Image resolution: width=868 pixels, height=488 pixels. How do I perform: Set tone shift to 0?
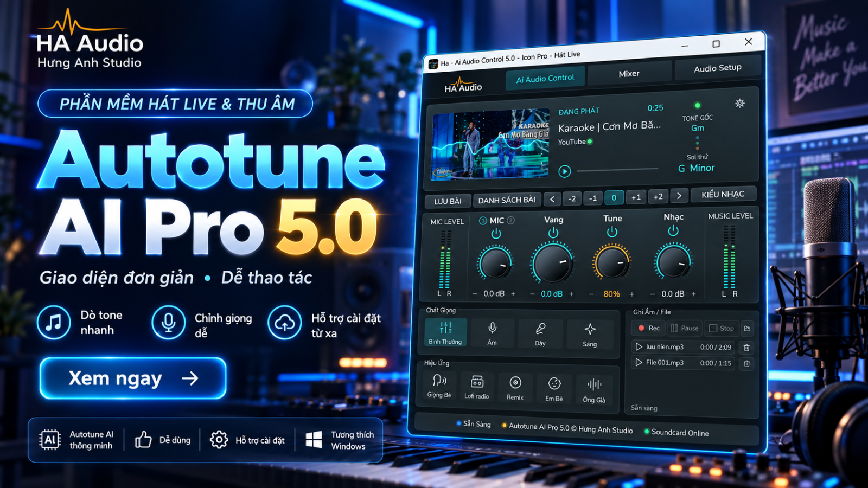click(x=614, y=197)
